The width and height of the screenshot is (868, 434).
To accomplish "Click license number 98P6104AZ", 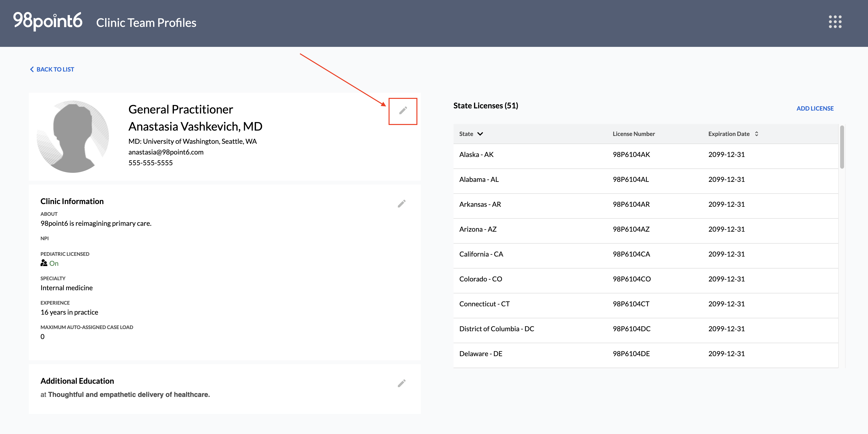I will [631, 229].
